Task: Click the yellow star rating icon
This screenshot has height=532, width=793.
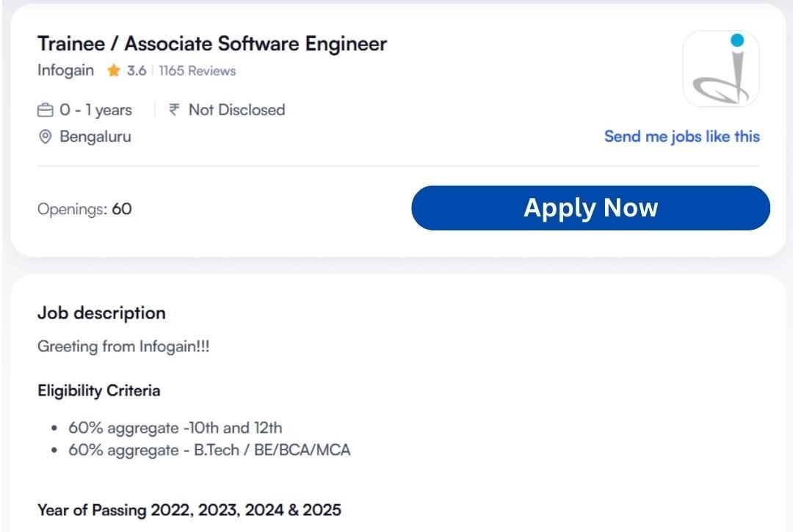Action: point(113,71)
